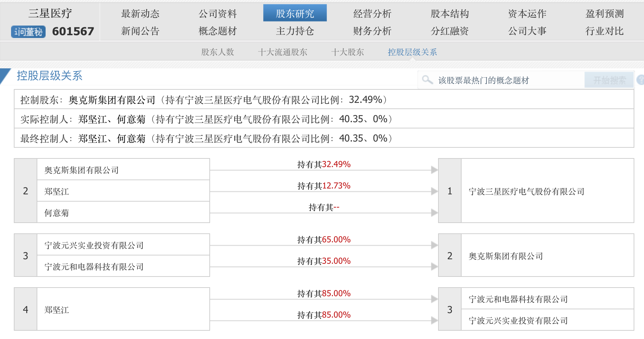
Task: Click the 开始搜索 button
Action: [609, 80]
